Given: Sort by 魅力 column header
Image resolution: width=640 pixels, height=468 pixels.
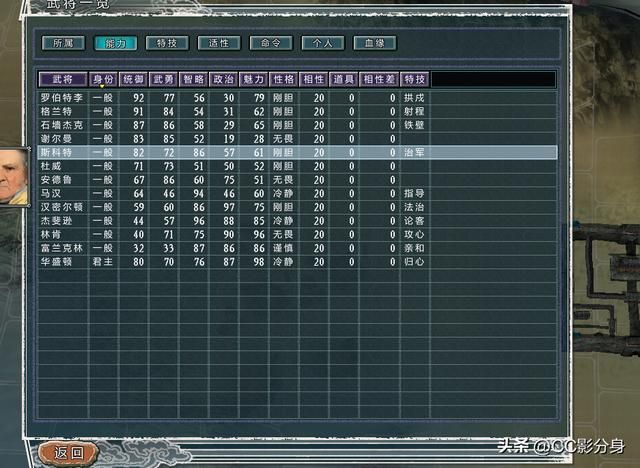Looking at the screenshot, I should tap(253, 79).
